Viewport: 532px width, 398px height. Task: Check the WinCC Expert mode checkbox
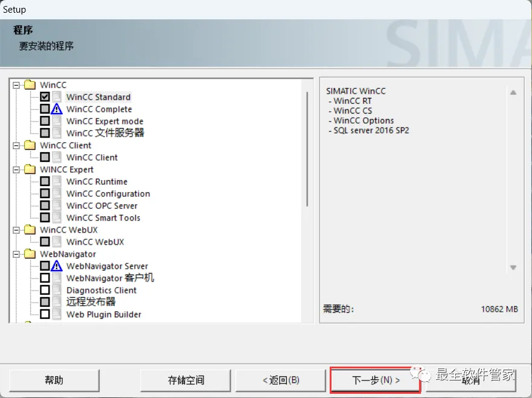pyautogui.click(x=45, y=121)
